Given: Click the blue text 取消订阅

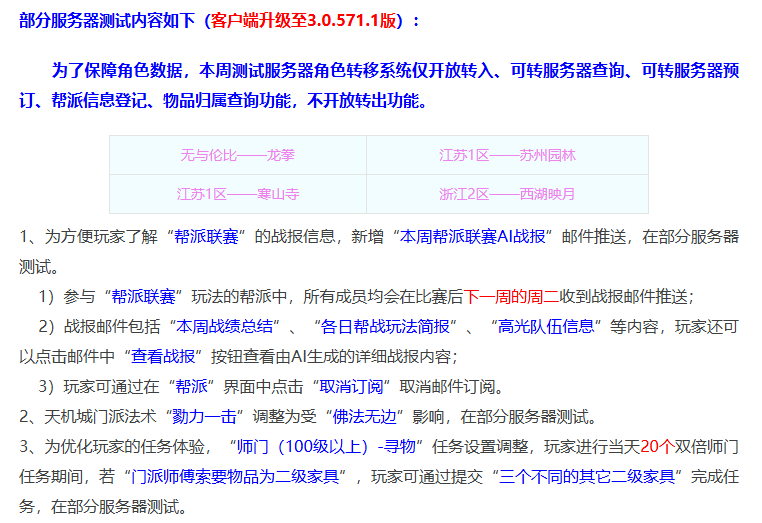Looking at the screenshot, I should pos(351,387).
